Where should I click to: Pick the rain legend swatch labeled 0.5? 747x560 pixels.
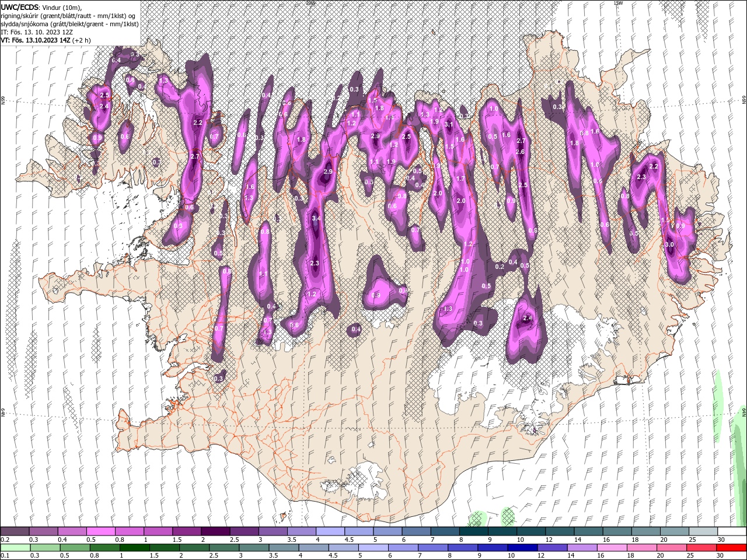[x=75, y=547]
